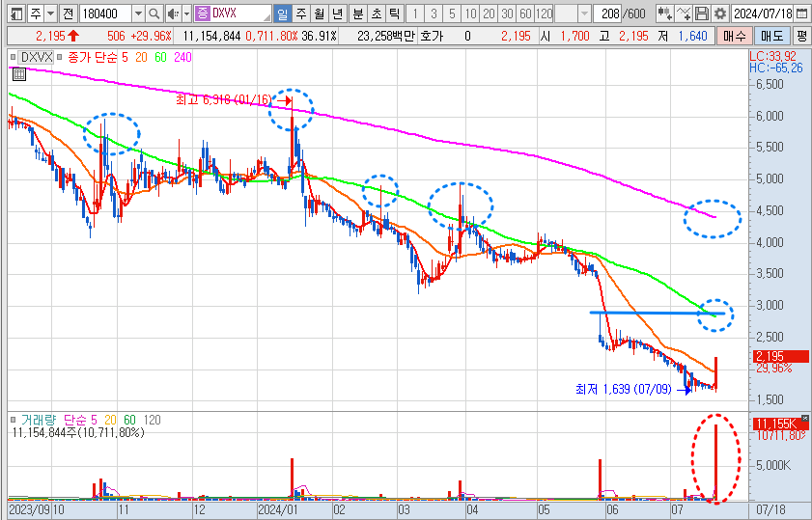This screenshot has width=812, height=520.
Task: Click the 208 candle count field
Action: 609,14
